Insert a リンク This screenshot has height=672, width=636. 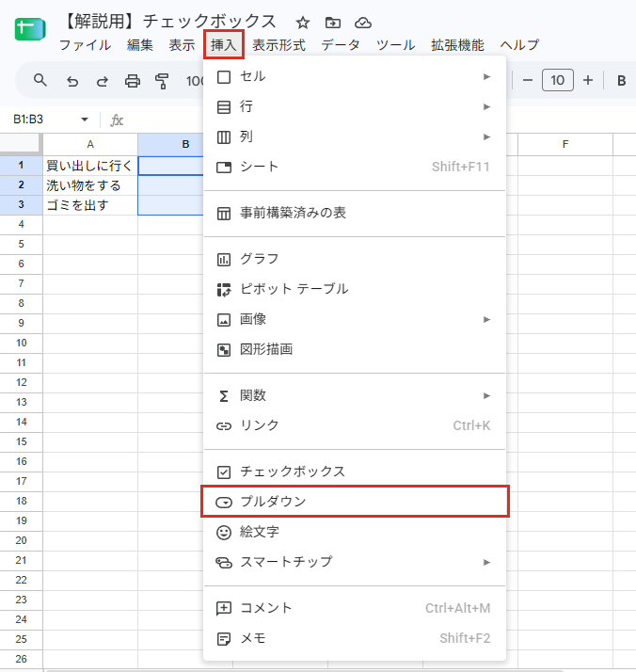click(354, 425)
